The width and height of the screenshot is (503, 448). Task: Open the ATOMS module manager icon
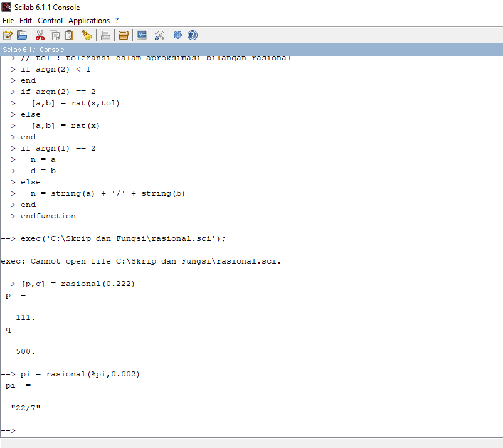pos(124,35)
